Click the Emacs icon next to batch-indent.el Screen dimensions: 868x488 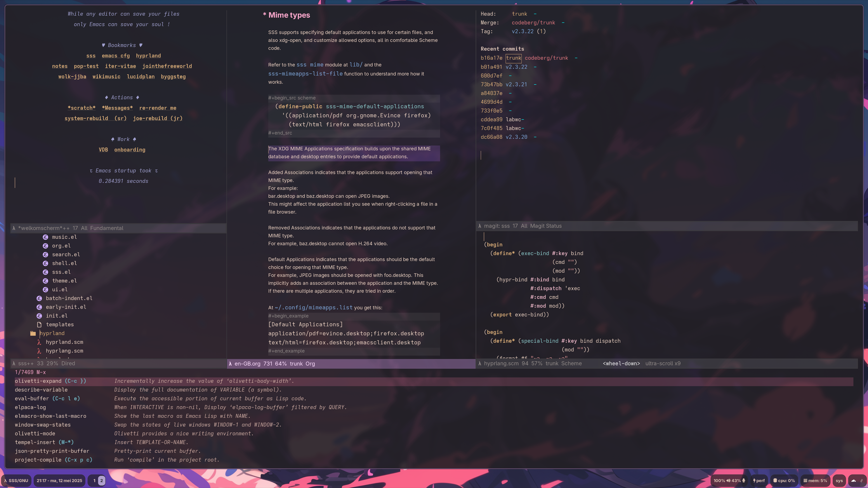pyautogui.click(x=39, y=298)
